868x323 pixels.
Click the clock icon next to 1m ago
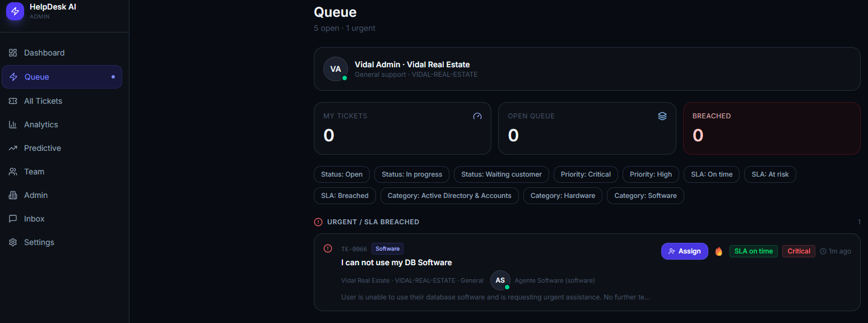coord(823,251)
